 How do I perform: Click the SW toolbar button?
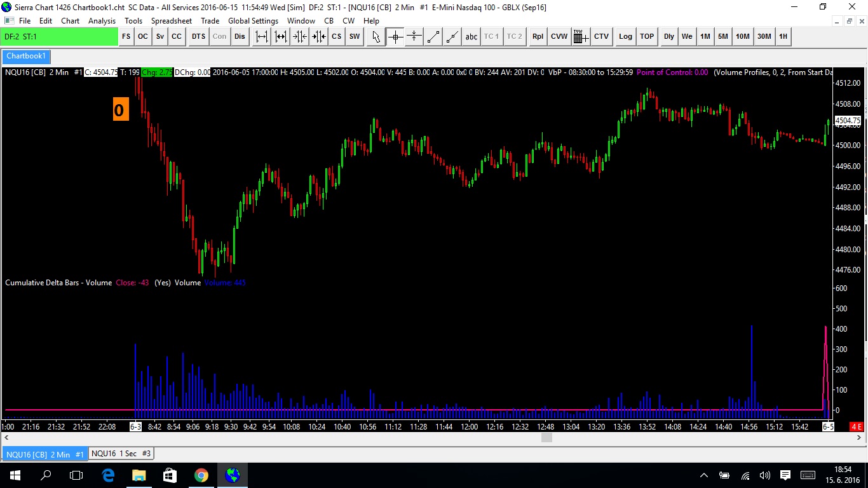click(355, 36)
